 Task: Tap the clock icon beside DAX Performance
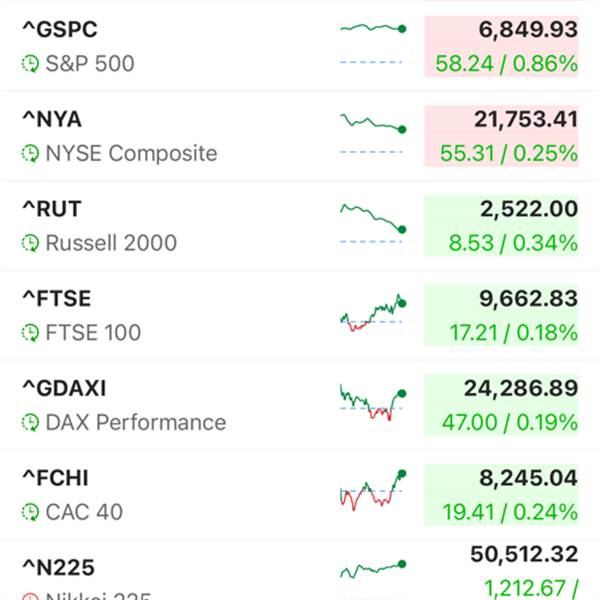pyautogui.click(x=31, y=422)
